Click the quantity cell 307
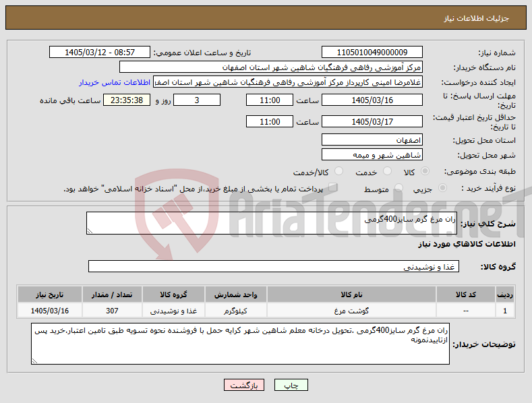Image resolution: width=532 pixels, height=403 pixels. pyautogui.click(x=112, y=311)
